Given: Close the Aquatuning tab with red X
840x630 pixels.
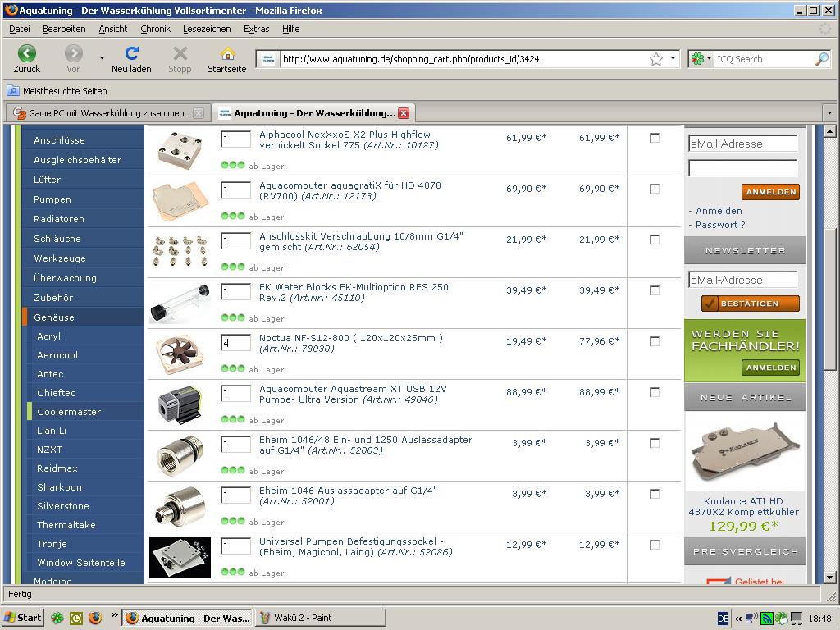Looking at the screenshot, I should (404, 113).
